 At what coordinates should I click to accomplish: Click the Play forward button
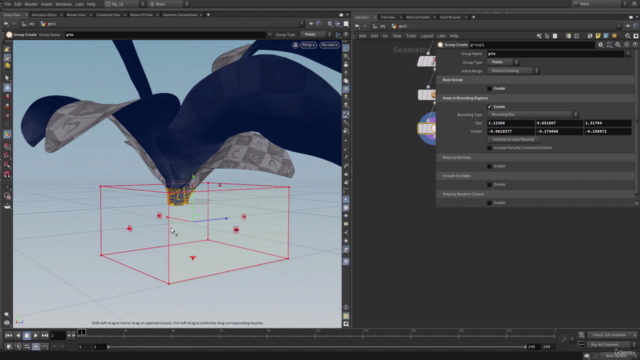tap(36, 336)
